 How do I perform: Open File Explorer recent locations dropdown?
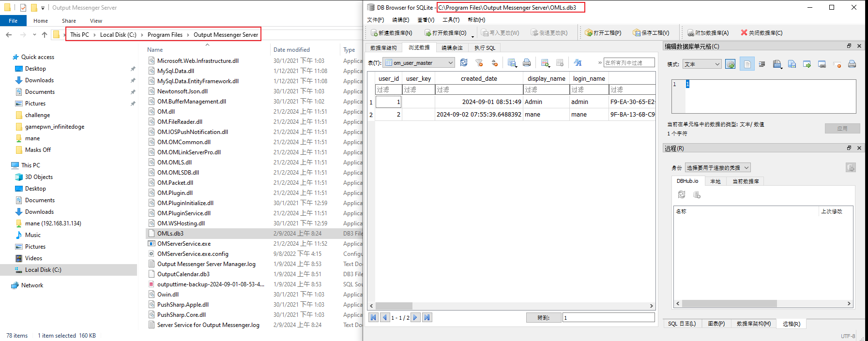click(34, 35)
